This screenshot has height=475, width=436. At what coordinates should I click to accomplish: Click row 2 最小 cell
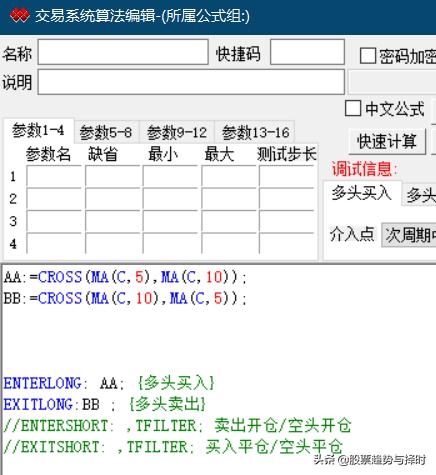(x=170, y=199)
